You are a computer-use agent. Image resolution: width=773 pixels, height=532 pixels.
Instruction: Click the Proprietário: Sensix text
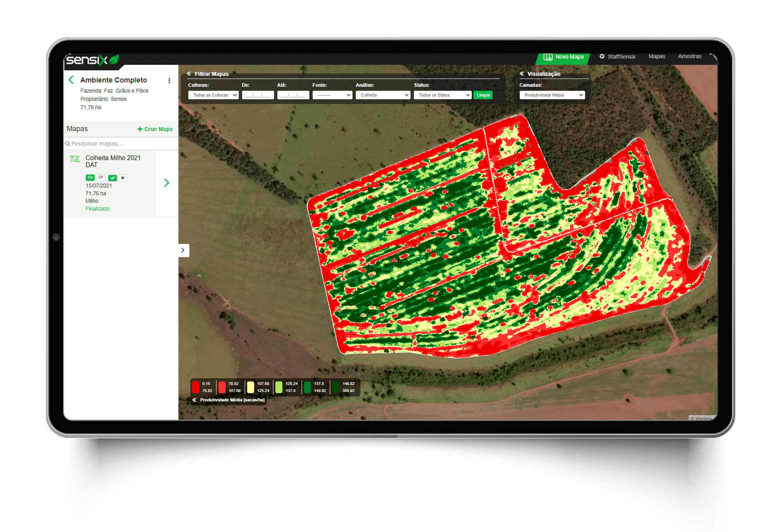(x=103, y=99)
